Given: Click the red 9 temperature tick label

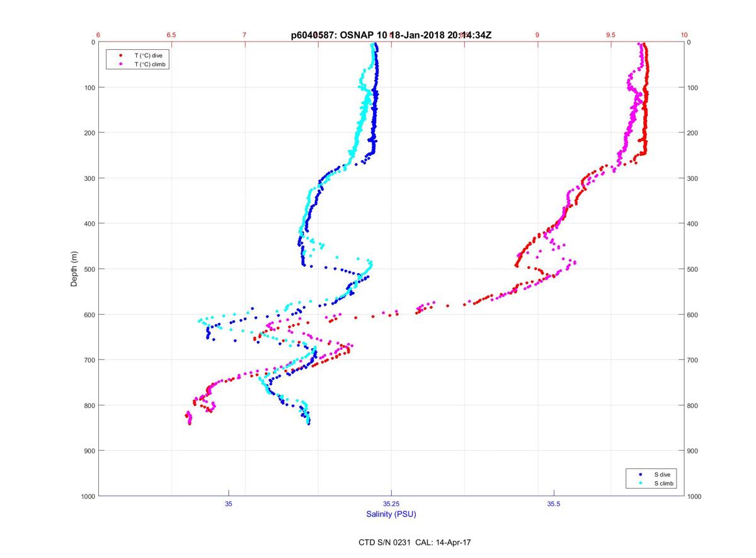Looking at the screenshot, I should 537,35.
